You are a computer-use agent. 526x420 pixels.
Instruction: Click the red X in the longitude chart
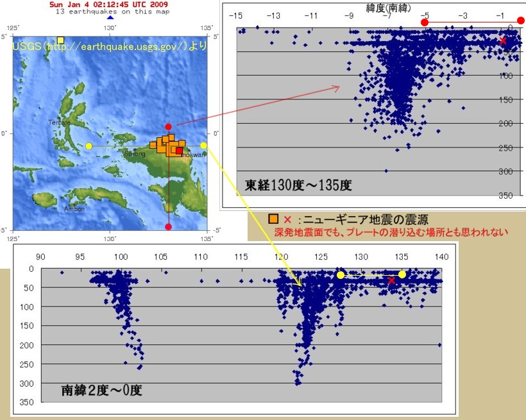click(x=391, y=280)
